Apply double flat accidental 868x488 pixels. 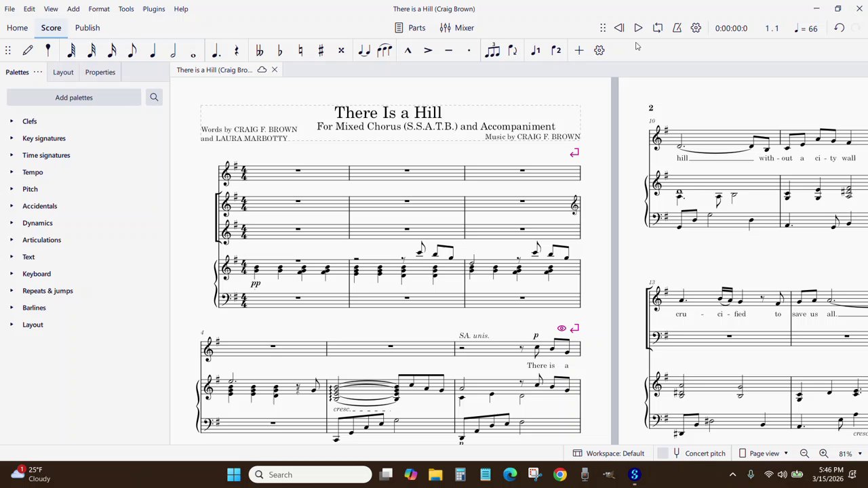(x=259, y=50)
